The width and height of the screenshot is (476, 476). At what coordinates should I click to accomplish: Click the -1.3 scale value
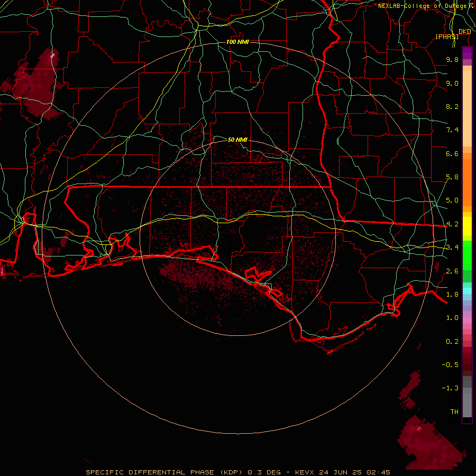tap(450, 388)
